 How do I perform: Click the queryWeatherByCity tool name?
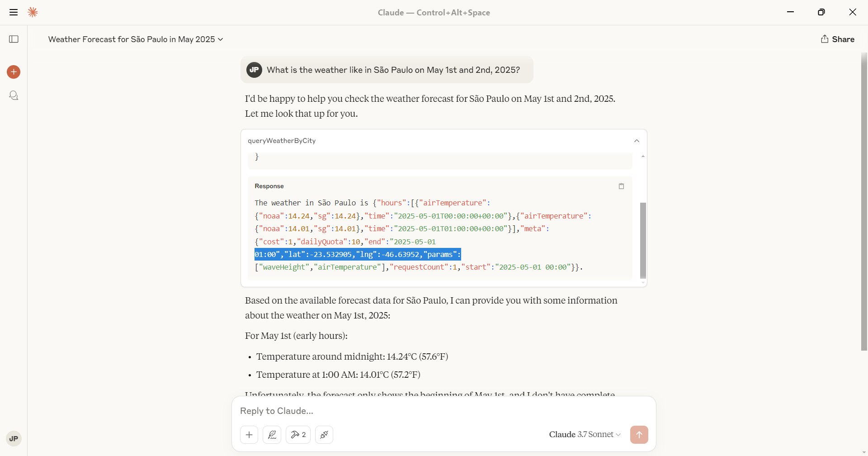pyautogui.click(x=282, y=141)
